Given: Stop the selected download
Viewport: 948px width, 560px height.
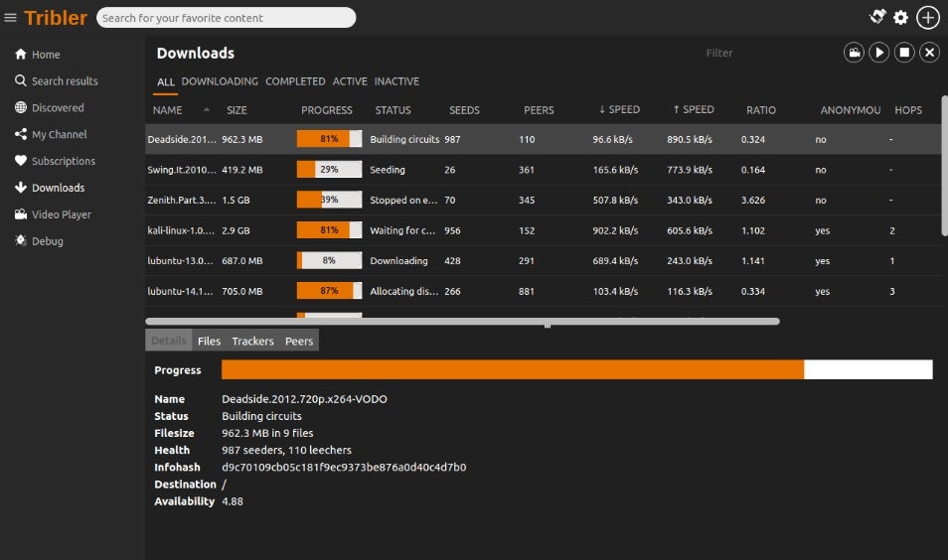Looking at the screenshot, I should tap(904, 53).
